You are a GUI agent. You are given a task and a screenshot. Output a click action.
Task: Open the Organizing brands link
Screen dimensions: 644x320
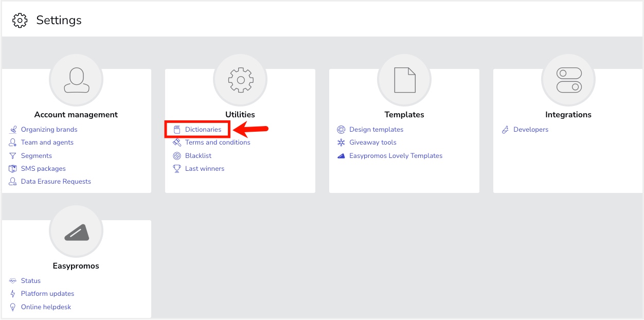point(49,130)
